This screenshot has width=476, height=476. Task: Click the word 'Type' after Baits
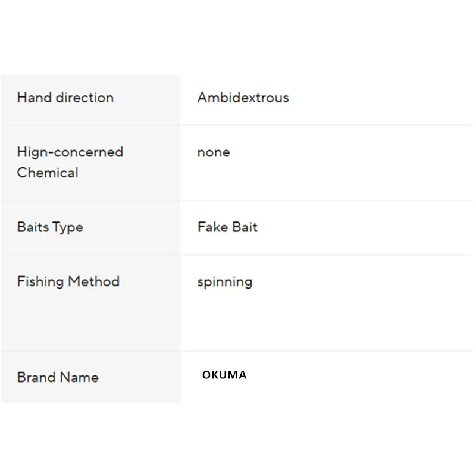(67, 228)
